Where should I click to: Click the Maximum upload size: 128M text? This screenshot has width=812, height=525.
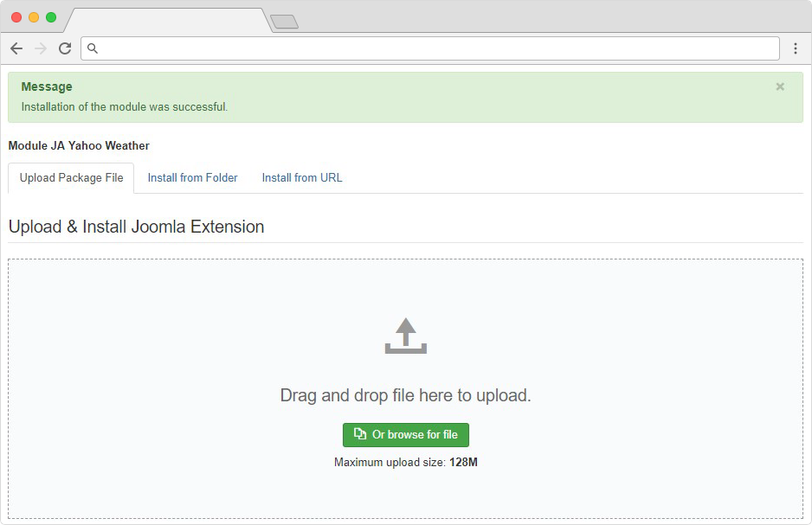coord(405,463)
